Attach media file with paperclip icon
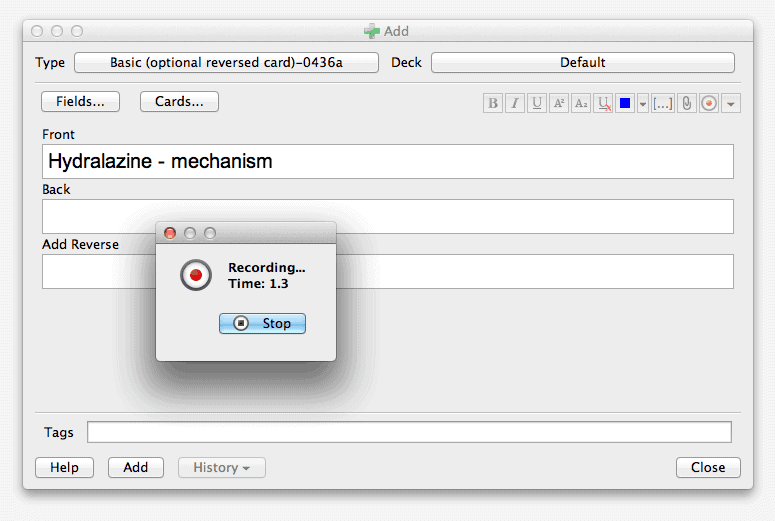775x521 pixels. [x=687, y=103]
